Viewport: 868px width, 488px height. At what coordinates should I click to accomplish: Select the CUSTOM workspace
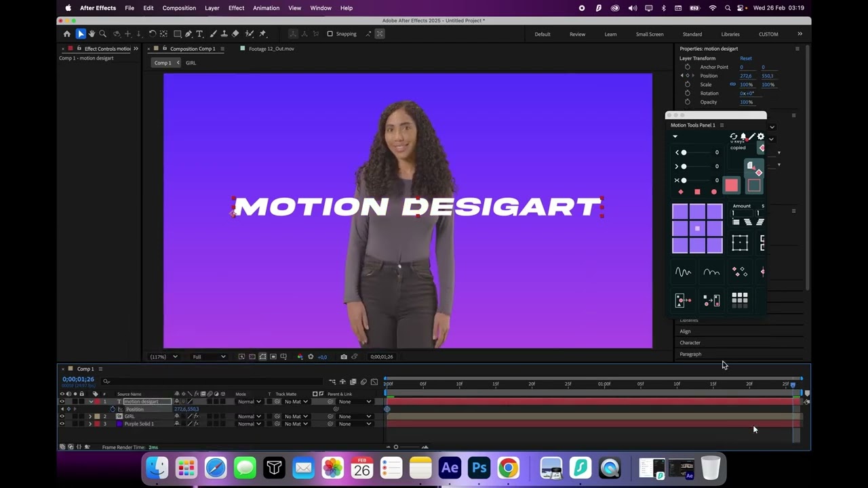768,34
